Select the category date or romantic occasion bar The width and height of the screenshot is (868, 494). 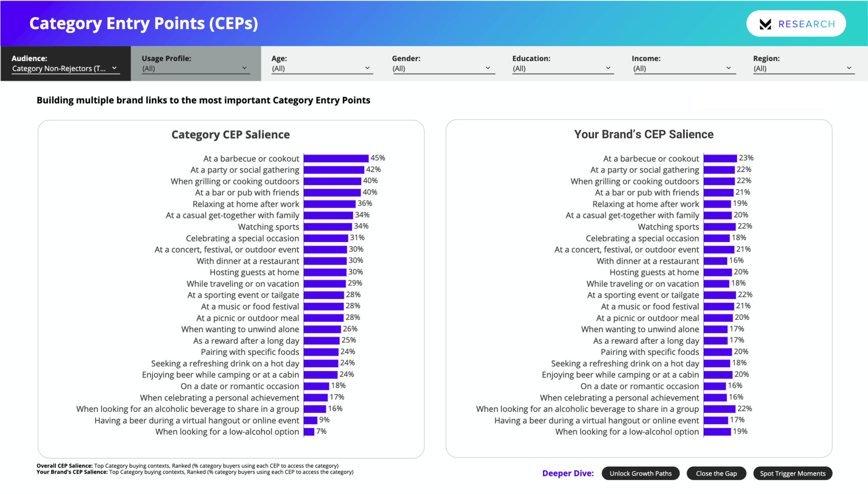(x=316, y=386)
